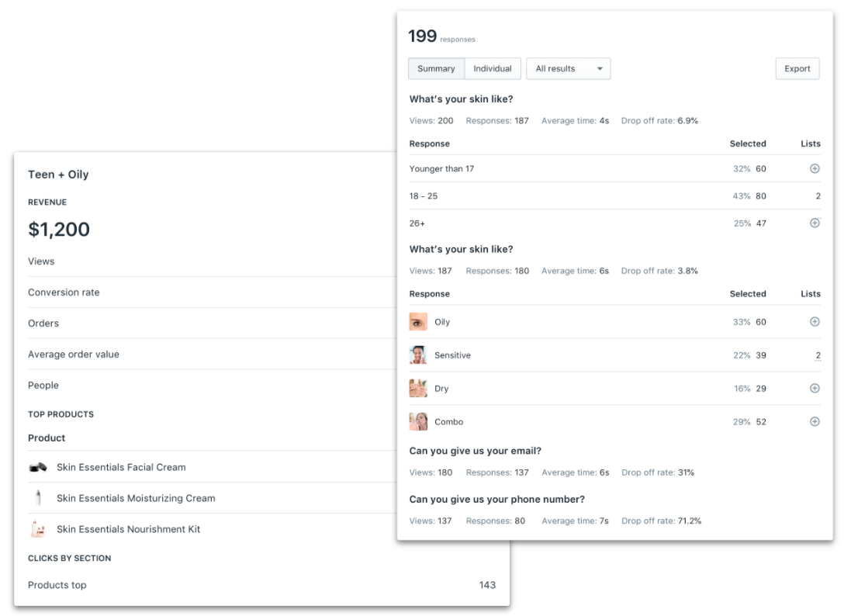This screenshot has width=844, height=616.
Task: Click the phone number question heading
Action: (496, 499)
